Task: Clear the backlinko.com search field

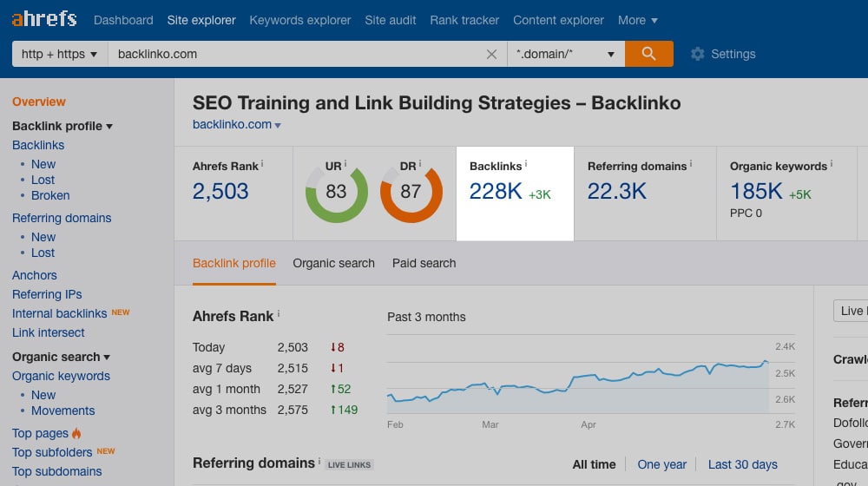Action: pos(491,55)
